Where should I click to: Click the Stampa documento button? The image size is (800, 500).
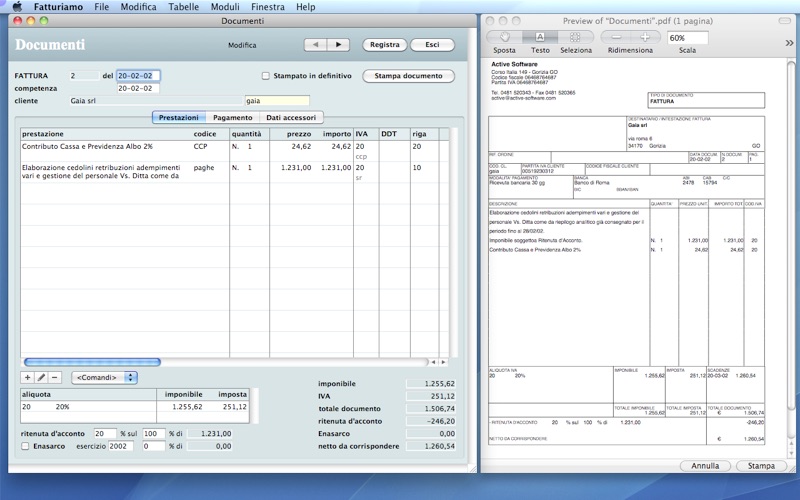pos(408,76)
